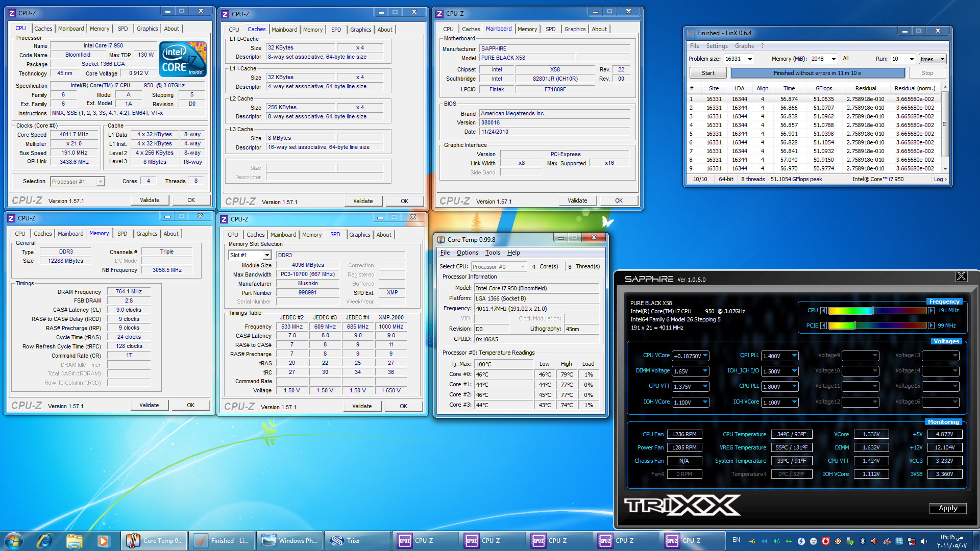980x551 pixels.
Task: Open the Graphics tab in the CPU-Z SPD window
Action: (x=360, y=235)
